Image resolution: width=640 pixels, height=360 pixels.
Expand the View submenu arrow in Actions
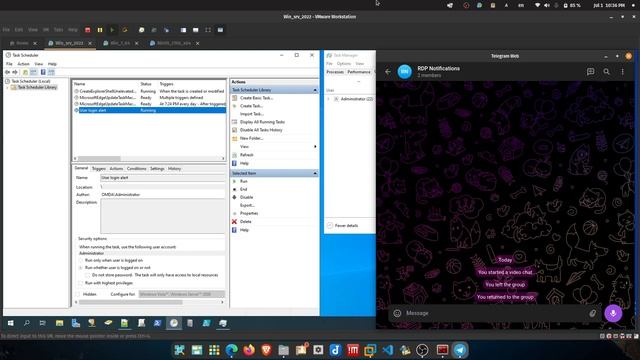(x=315, y=147)
